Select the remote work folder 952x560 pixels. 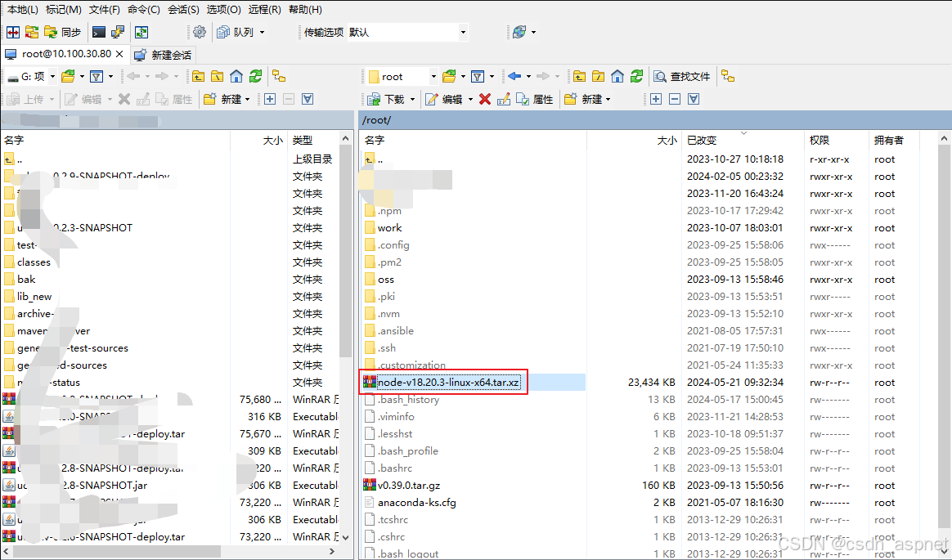click(x=389, y=228)
